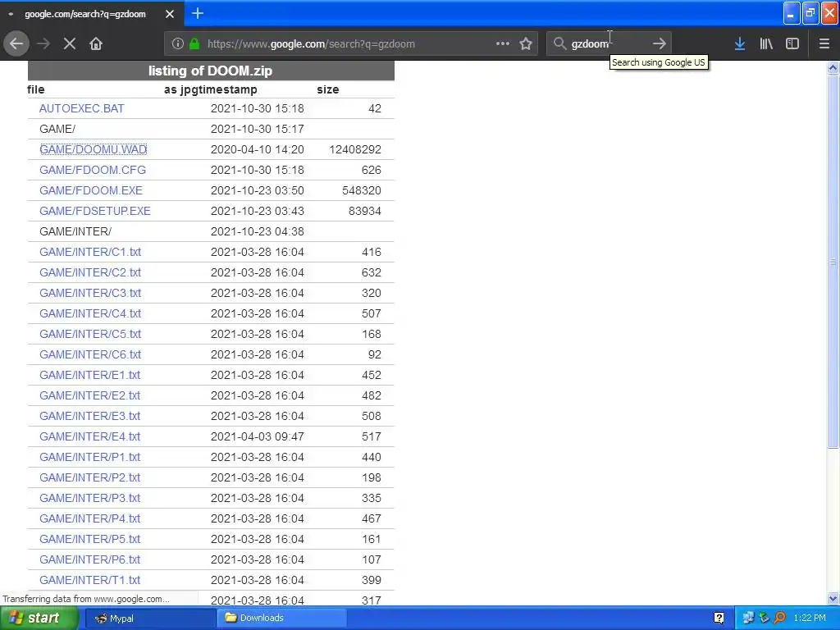Open the GAME/INTER/C1.txt link

tap(90, 252)
